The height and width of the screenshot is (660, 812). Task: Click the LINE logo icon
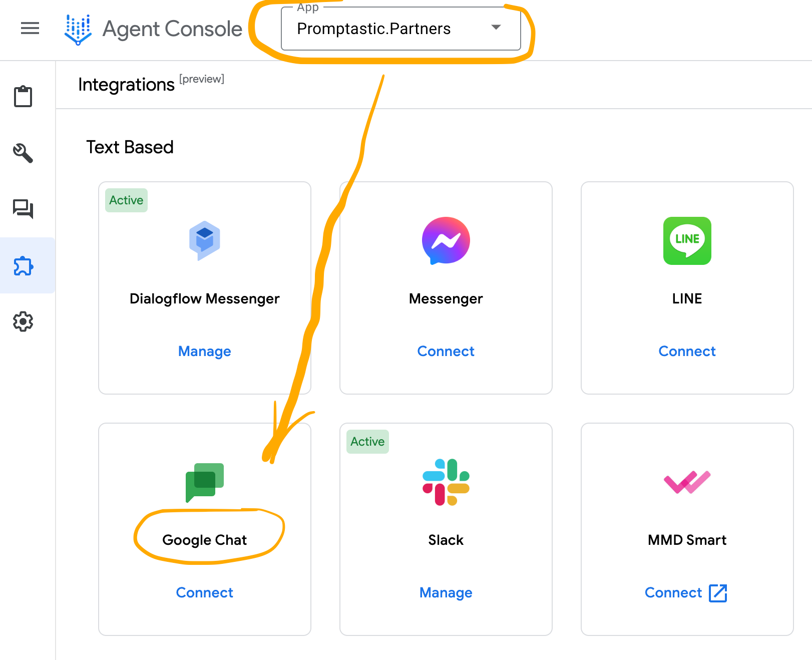(687, 241)
